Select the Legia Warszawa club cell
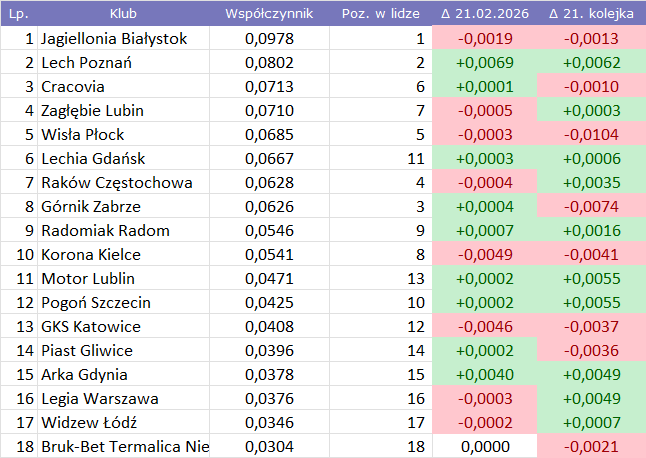The image size is (646, 458). (100, 399)
